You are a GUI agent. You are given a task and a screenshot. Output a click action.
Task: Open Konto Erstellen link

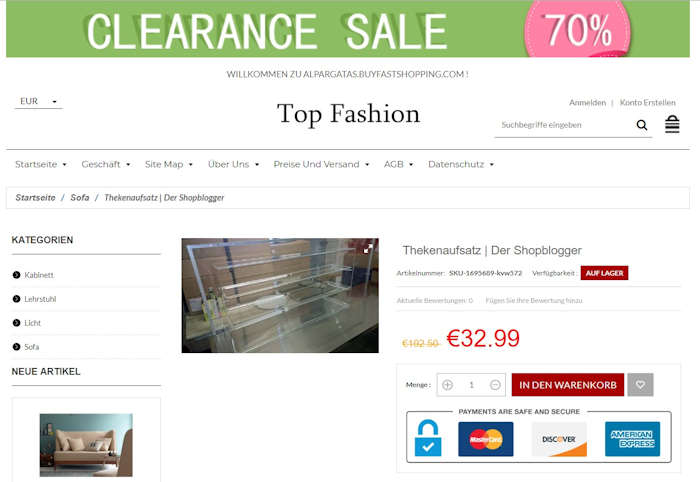click(x=647, y=103)
